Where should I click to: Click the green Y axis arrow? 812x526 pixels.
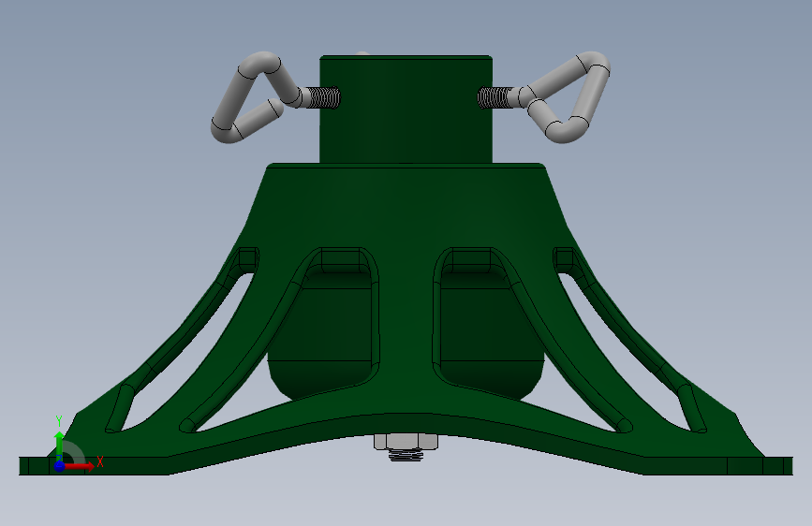pos(59,445)
